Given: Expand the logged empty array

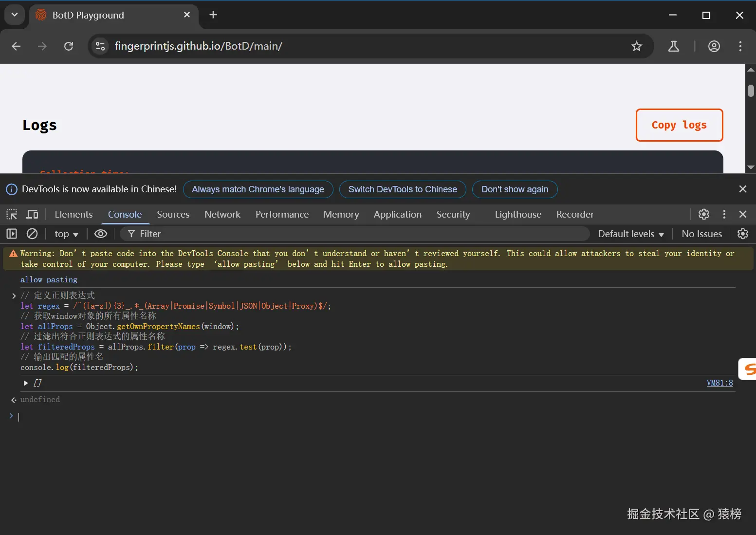Looking at the screenshot, I should tap(26, 383).
